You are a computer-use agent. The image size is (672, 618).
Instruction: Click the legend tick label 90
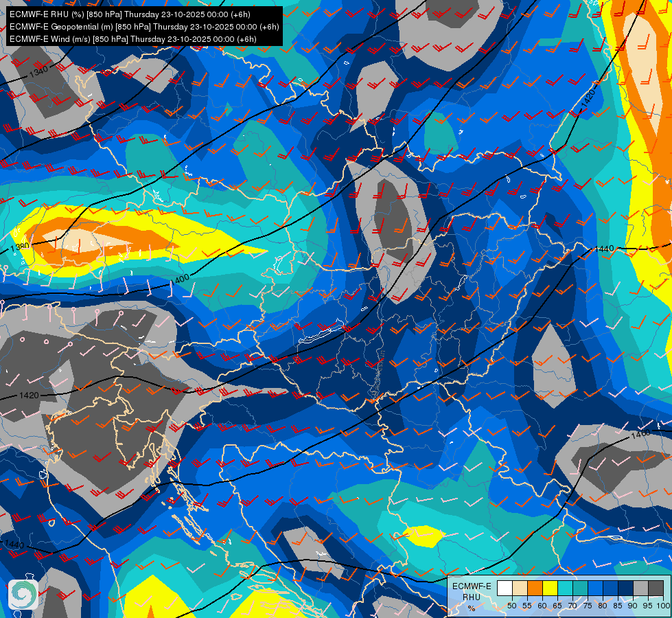pyautogui.click(x=633, y=606)
